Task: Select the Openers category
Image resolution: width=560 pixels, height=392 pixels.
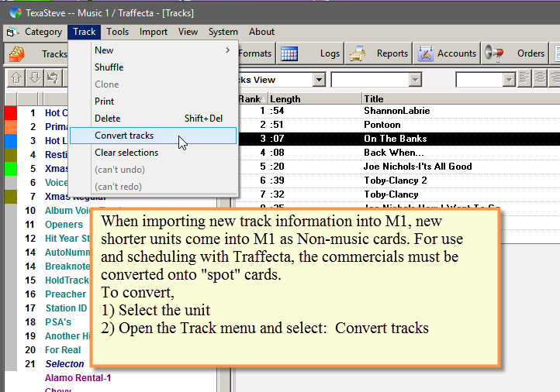Action: (x=64, y=225)
